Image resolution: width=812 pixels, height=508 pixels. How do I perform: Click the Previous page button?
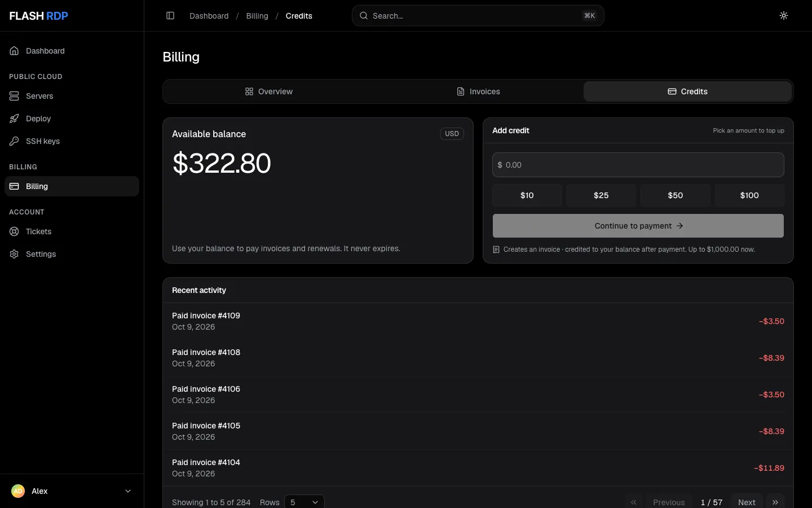click(x=669, y=502)
